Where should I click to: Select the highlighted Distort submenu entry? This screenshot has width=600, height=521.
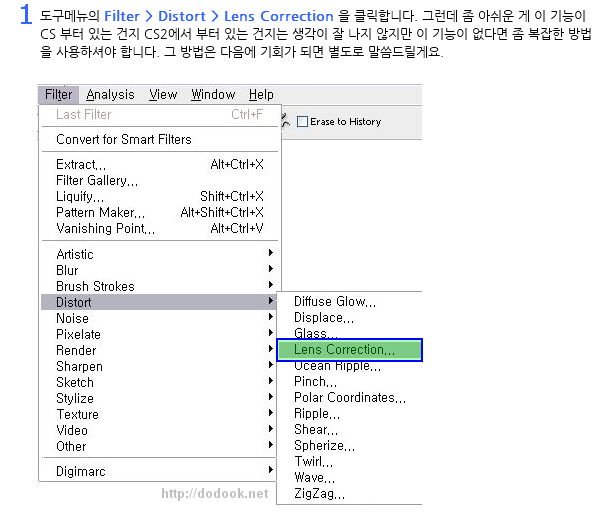pyautogui.click(x=159, y=302)
